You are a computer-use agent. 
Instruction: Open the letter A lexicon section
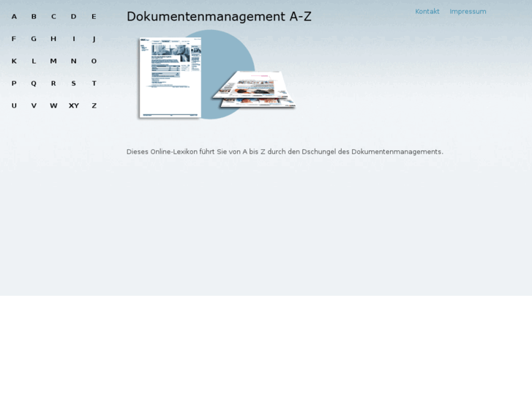14,17
